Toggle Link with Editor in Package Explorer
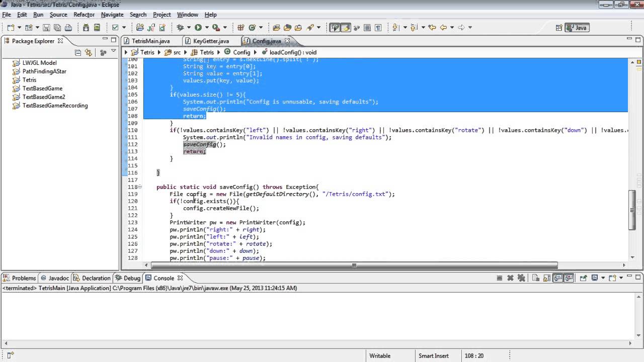The height and width of the screenshot is (362, 644). tap(89, 52)
